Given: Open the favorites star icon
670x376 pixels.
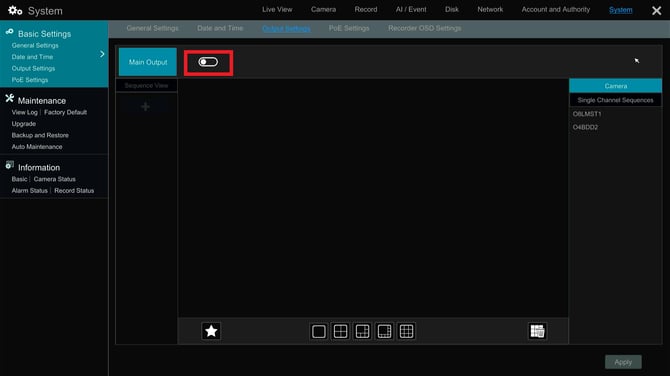Looking at the screenshot, I should (x=211, y=331).
